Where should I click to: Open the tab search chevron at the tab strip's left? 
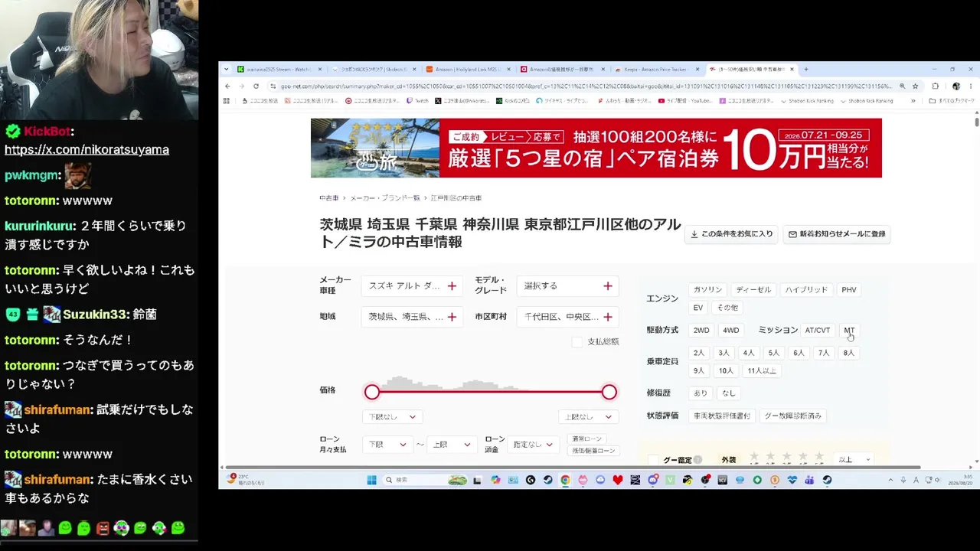pyautogui.click(x=226, y=70)
